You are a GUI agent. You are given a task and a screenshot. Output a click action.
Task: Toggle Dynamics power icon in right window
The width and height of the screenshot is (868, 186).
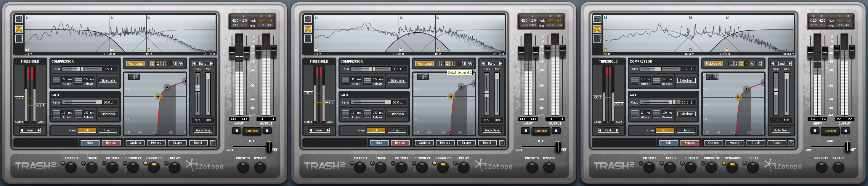point(724,163)
